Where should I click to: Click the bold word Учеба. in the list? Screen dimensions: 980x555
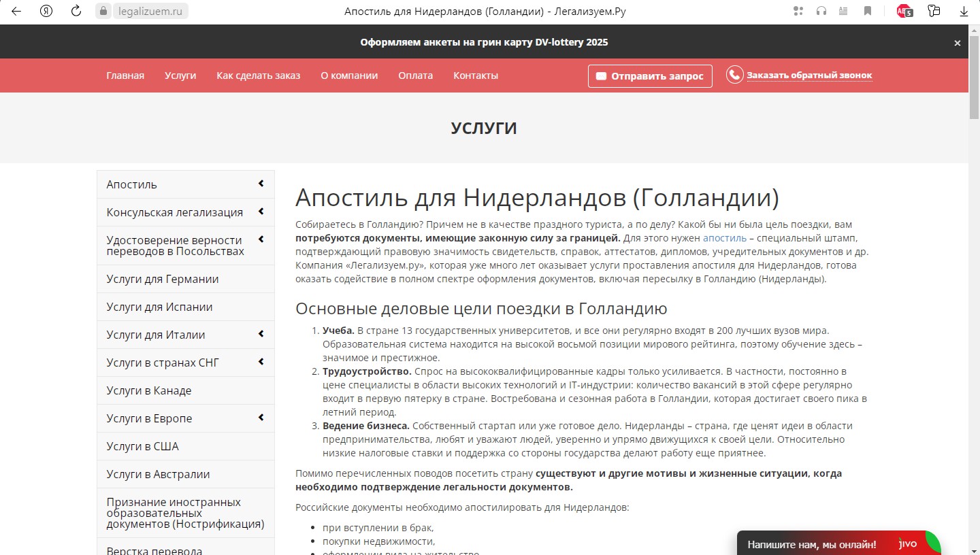[x=338, y=331]
